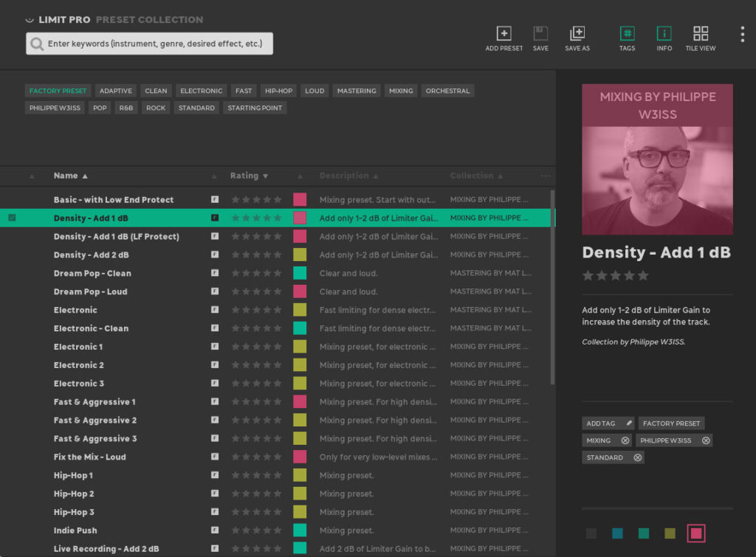Click the pencil icon on Add Tag
Screen dimensions: 756x557
[x=629, y=423]
